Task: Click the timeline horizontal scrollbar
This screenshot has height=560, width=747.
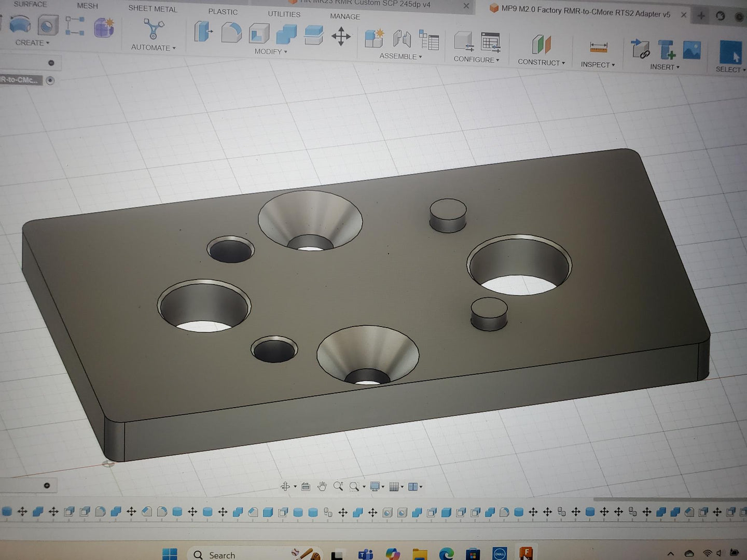Action: 669,499
